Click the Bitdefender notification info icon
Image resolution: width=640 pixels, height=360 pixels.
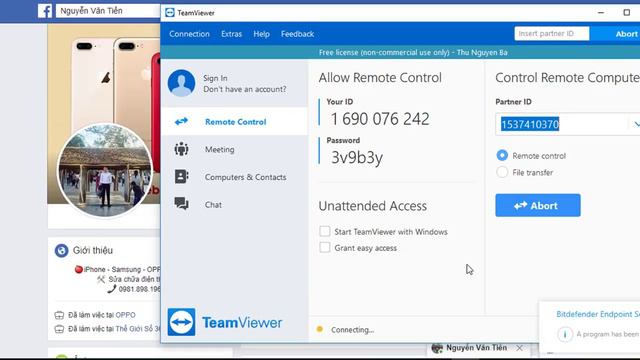pos(565,334)
